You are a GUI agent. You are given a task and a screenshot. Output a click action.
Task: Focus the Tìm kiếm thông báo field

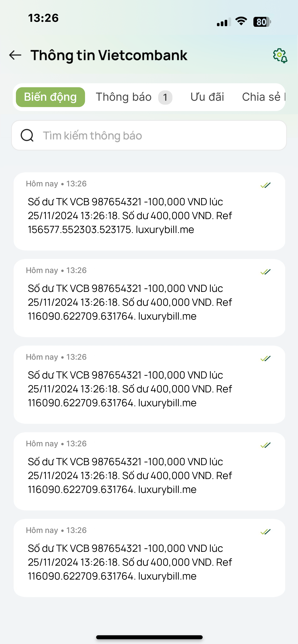149,135
